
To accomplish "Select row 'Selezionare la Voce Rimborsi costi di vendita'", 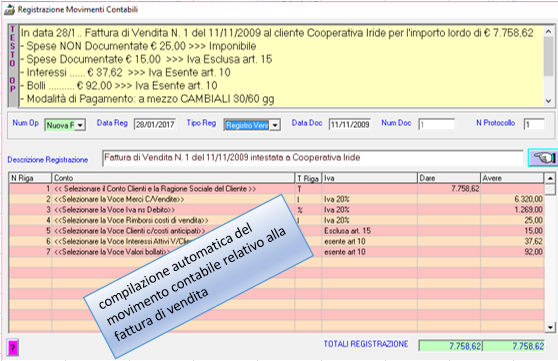I will click(277, 220).
